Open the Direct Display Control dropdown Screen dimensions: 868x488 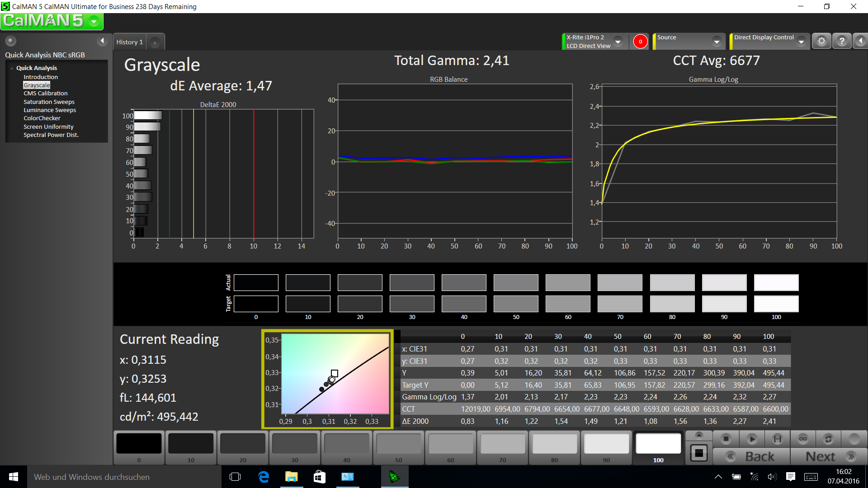click(801, 42)
